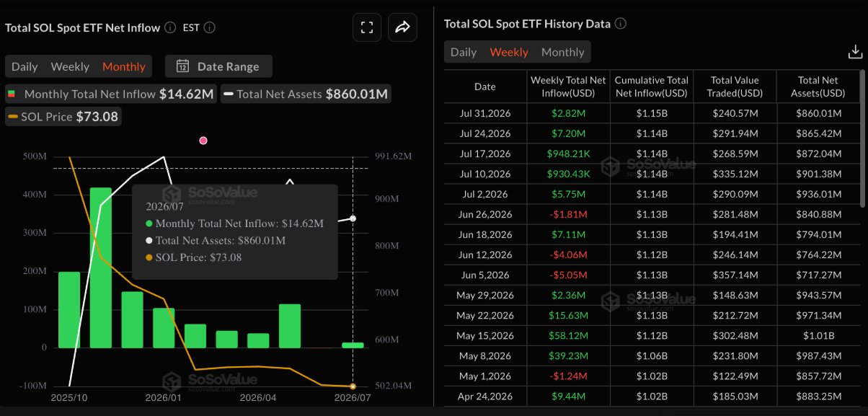Click info icon beside Total SOL Spot ETF Net Inflow
The height and width of the screenshot is (416, 868).
pos(170,27)
